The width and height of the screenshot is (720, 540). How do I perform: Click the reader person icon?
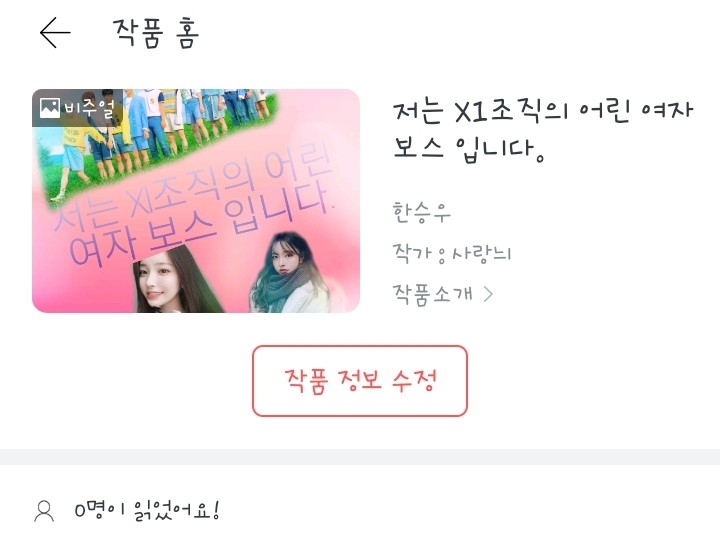(x=44, y=511)
